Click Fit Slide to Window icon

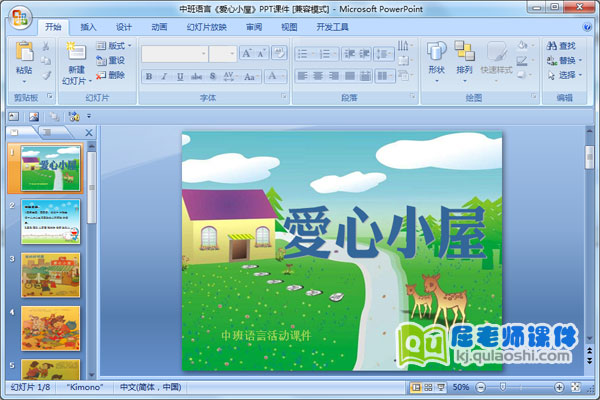coord(576,387)
